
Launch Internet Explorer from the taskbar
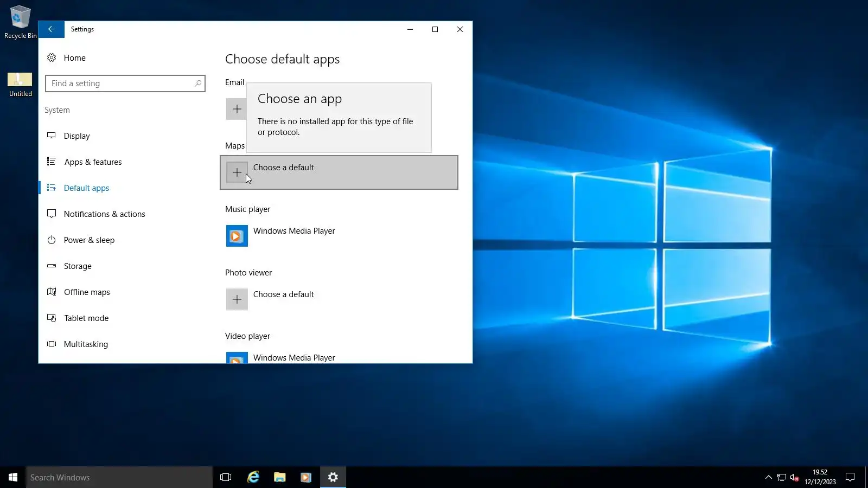(x=253, y=477)
